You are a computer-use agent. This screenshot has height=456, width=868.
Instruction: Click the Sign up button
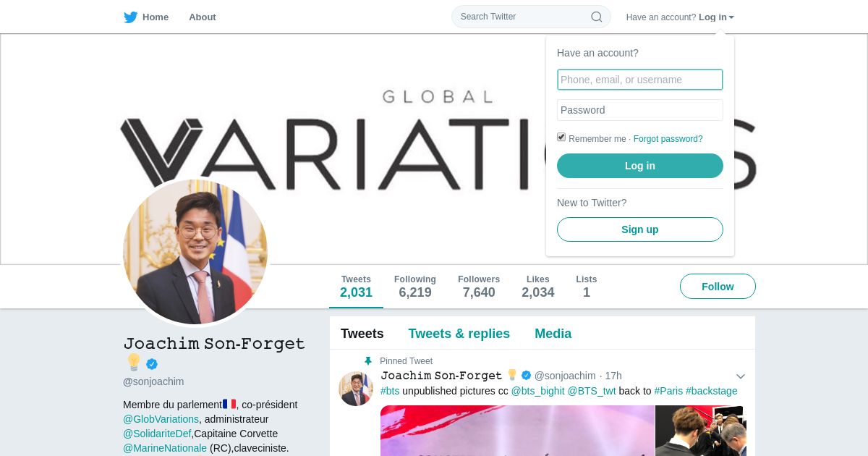[640, 229]
